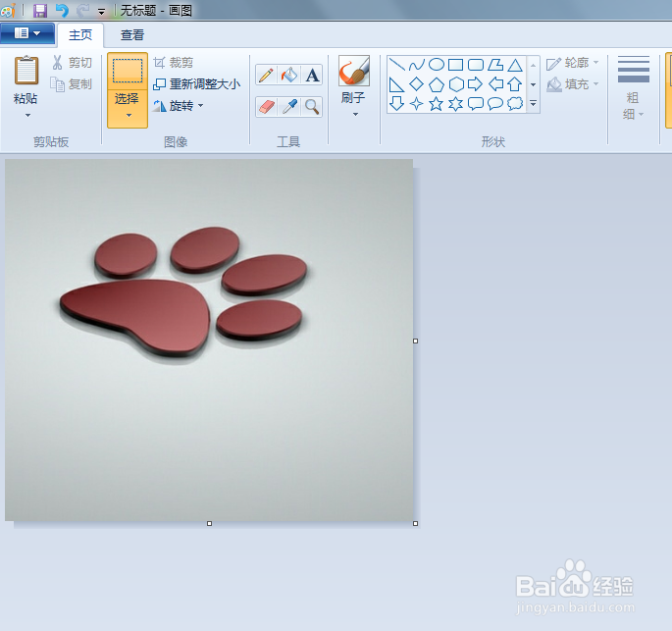The image size is (672, 631).
Task: Select the Pencil tool
Action: [266, 76]
